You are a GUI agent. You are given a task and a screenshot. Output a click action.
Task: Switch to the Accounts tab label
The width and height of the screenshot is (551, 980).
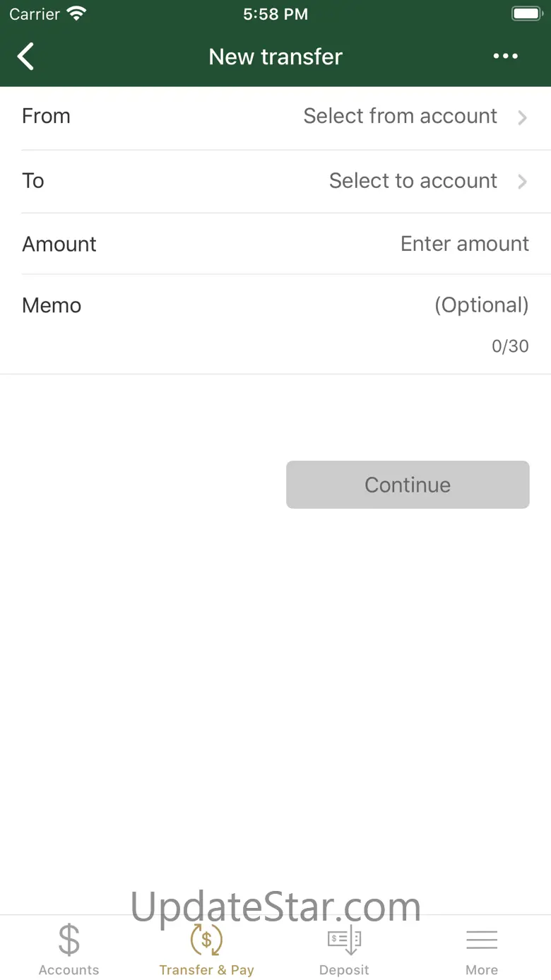(x=69, y=970)
